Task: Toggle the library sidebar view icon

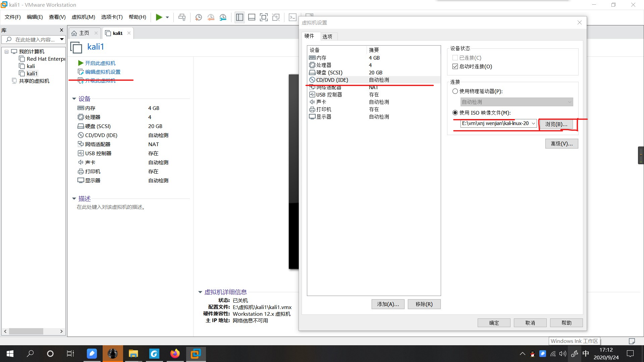Action: (239, 17)
